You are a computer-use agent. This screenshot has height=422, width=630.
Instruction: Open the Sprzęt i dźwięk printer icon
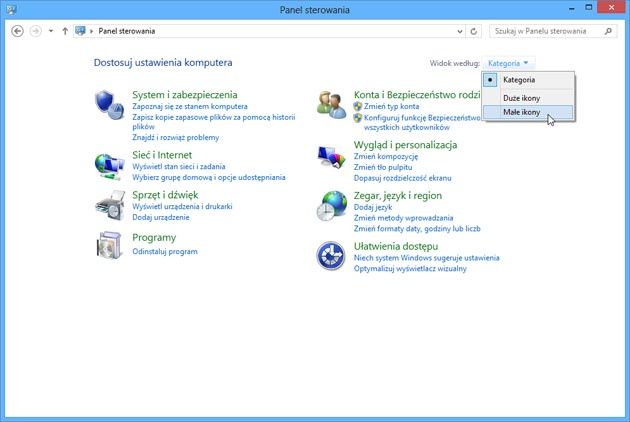110,205
